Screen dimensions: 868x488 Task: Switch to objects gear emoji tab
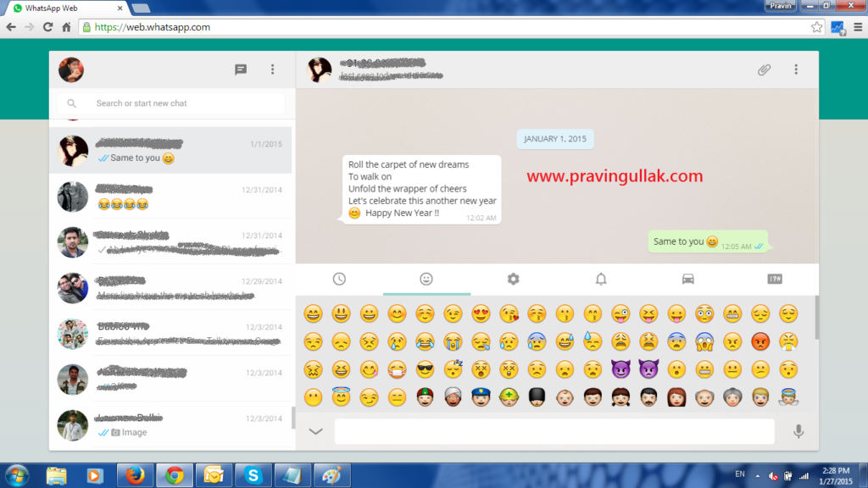(x=513, y=279)
